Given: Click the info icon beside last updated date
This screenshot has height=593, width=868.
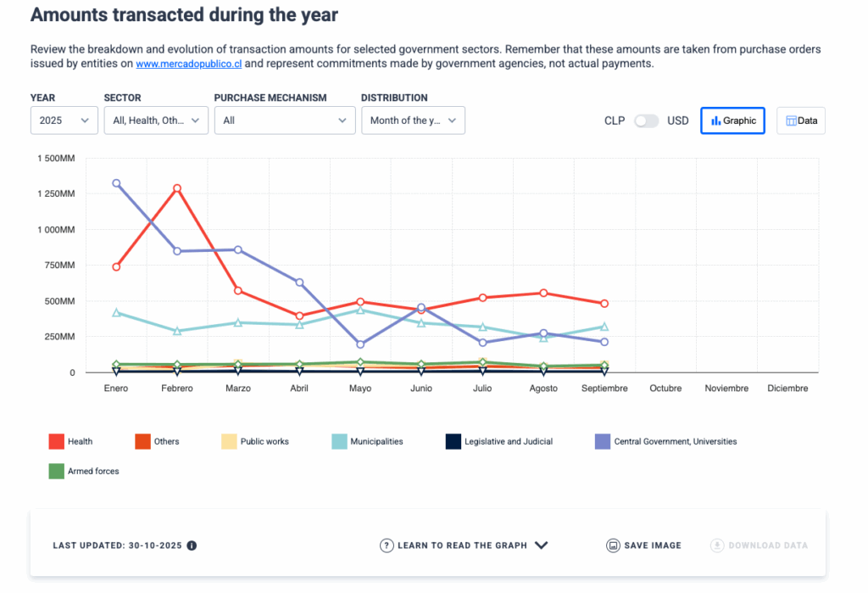Looking at the screenshot, I should tap(192, 545).
